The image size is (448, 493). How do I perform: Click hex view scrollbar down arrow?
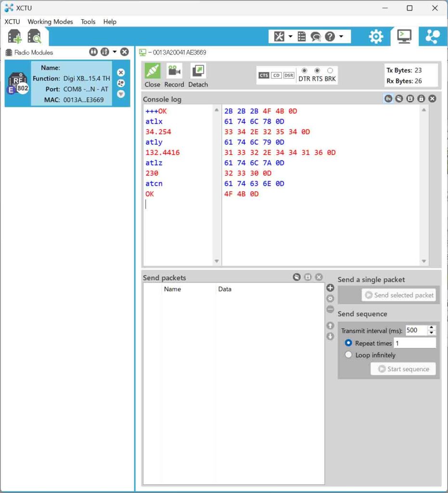[x=424, y=261]
